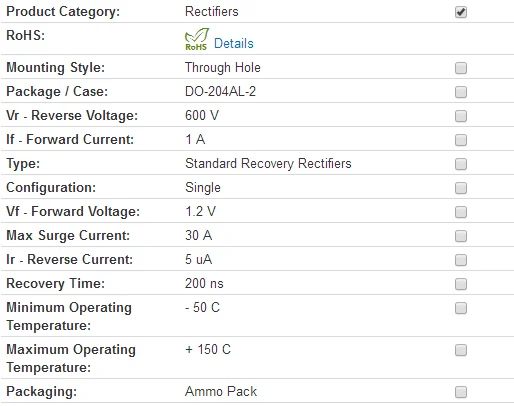The image size is (514, 406).
Task: Enable the Packaging Ammo Pack checkbox
Action: click(461, 392)
